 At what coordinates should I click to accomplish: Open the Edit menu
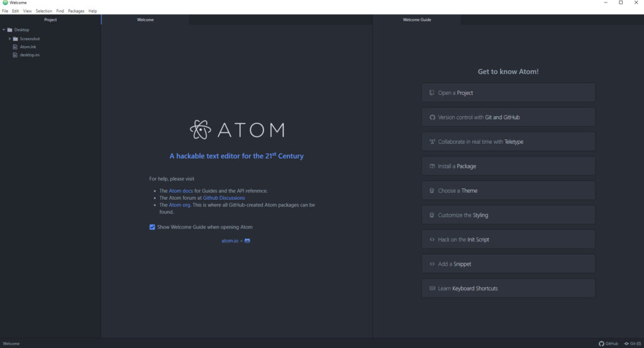[15, 11]
